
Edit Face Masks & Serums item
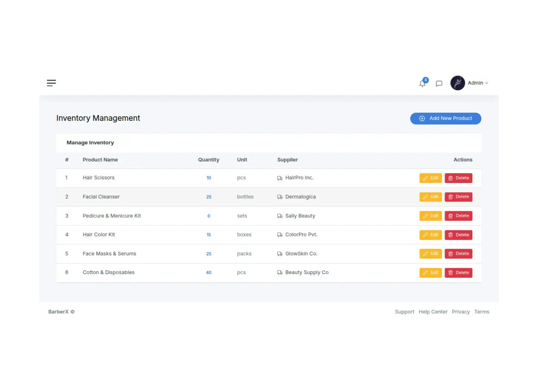coord(431,254)
